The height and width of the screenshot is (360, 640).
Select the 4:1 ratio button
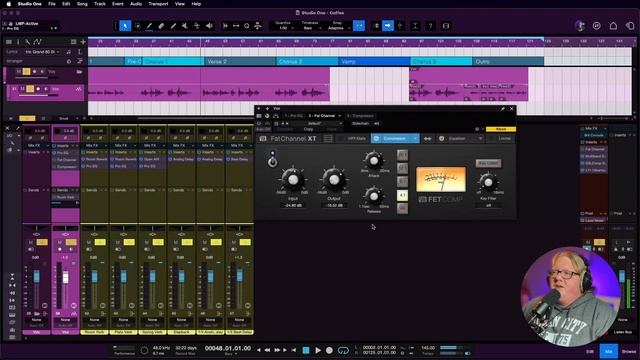pos(402,195)
